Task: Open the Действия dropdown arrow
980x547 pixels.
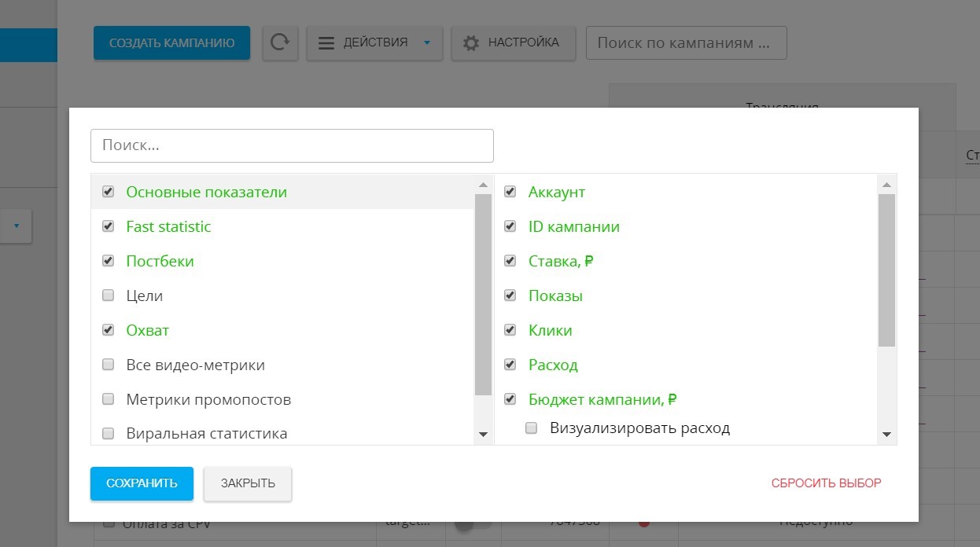Action: pyautogui.click(x=427, y=43)
